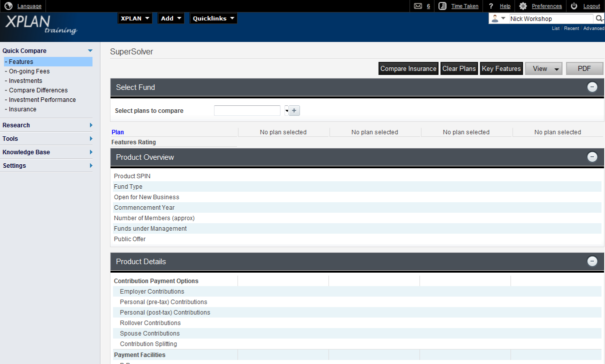Open the envelope messages icon
This screenshot has width=605, height=364.
418,6
